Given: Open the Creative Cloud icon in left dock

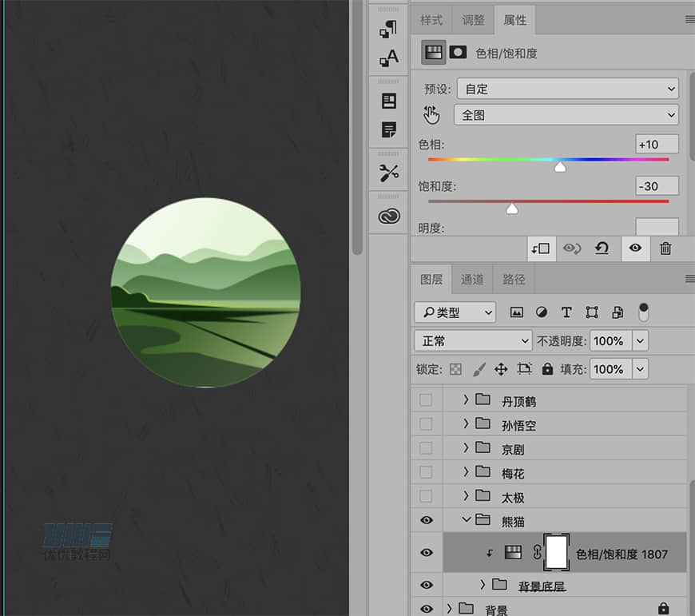Looking at the screenshot, I should tap(388, 215).
